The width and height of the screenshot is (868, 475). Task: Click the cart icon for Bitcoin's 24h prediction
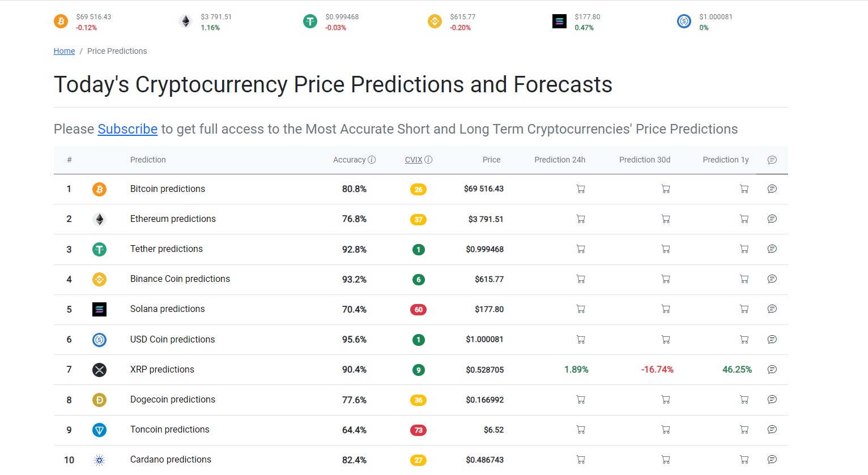pos(581,189)
